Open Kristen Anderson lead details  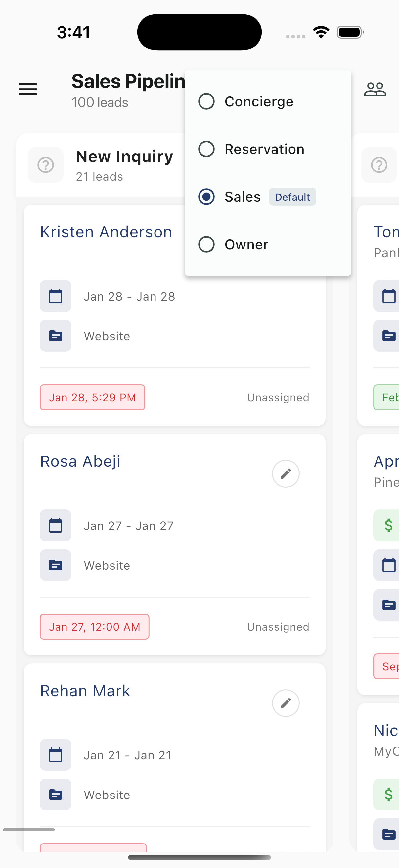click(106, 232)
